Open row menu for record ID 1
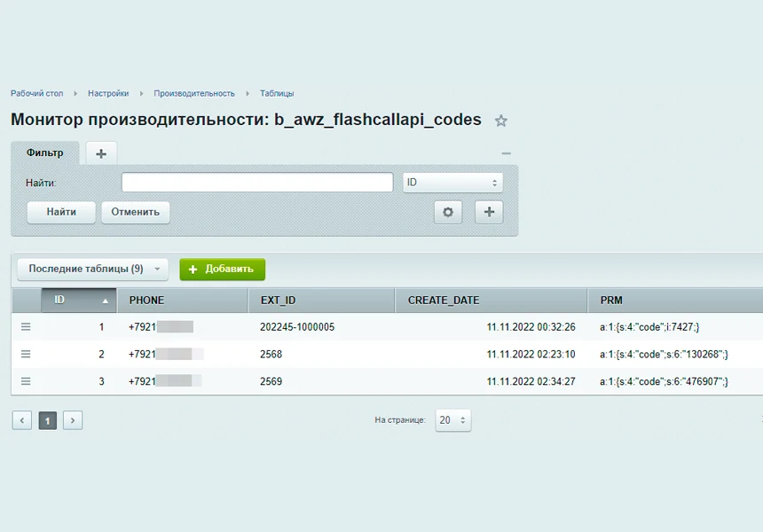The width and height of the screenshot is (763, 532). point(26,327)
